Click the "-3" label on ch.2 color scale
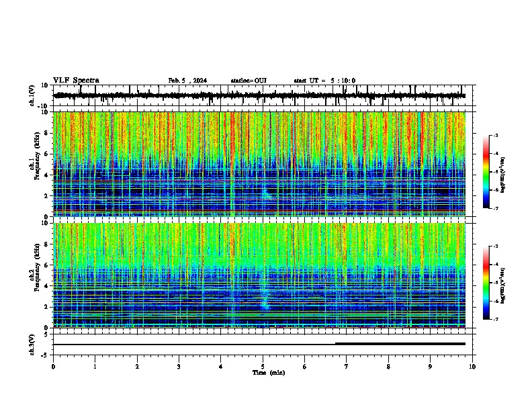 pos(495,246)
